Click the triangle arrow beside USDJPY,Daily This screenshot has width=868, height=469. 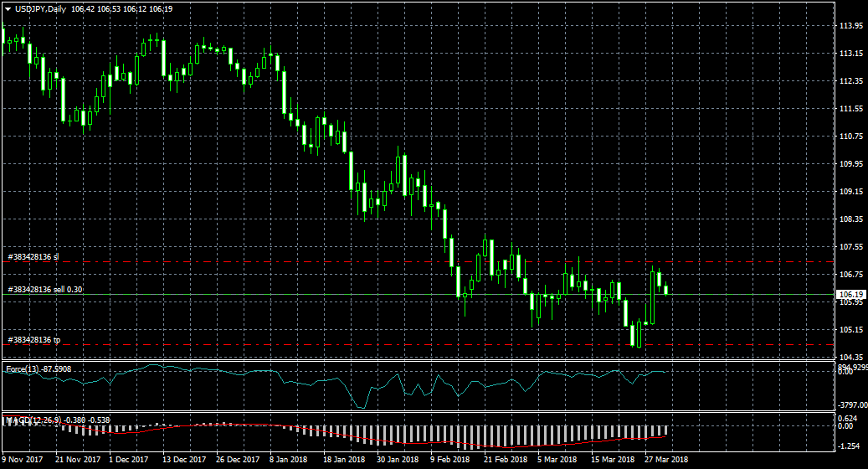8,9
